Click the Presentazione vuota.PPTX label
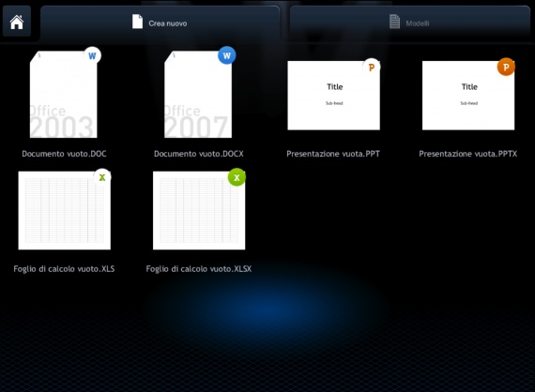 point(468,154)
